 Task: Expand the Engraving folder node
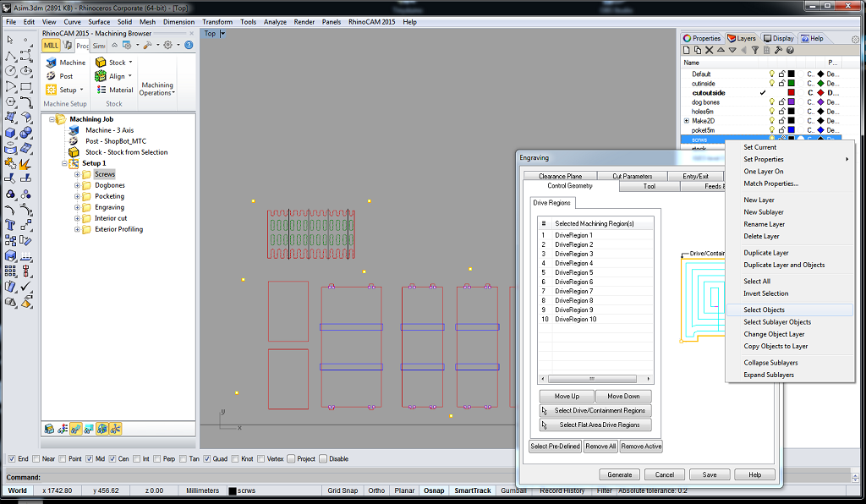[77, 207]
